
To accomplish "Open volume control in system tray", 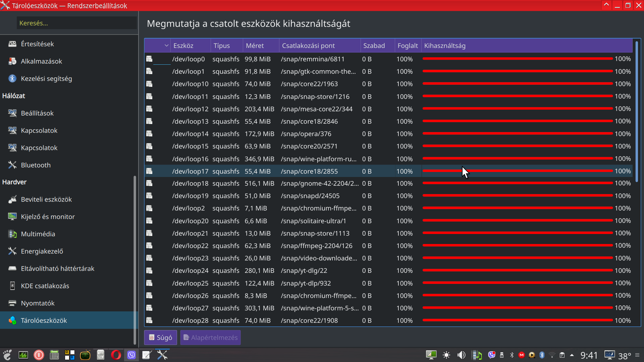I will pos(462,355).
